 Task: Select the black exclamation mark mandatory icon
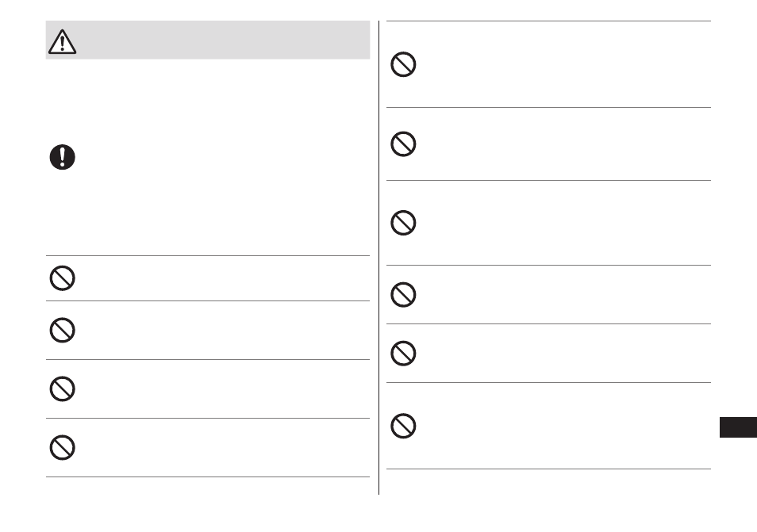[x=62, y=157]
